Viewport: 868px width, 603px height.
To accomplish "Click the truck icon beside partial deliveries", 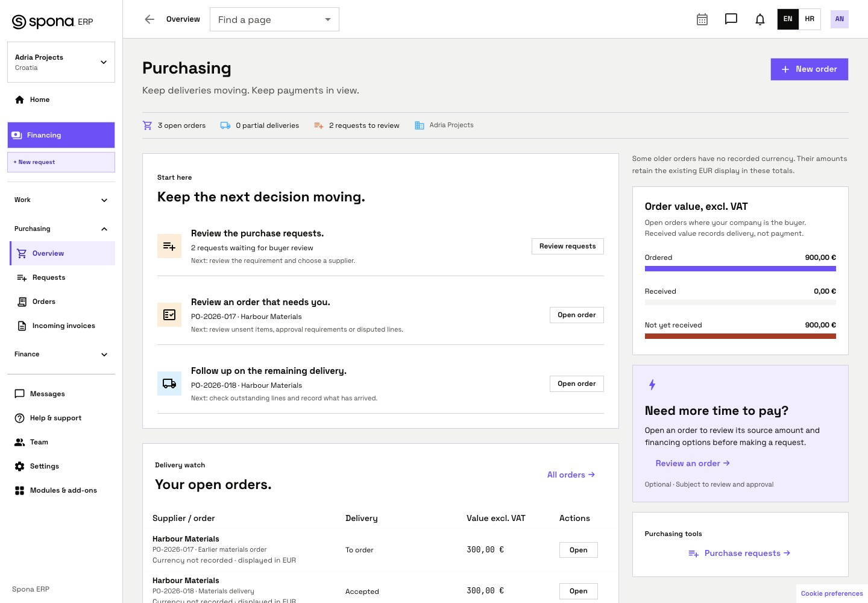I will (x=225, y=125).
